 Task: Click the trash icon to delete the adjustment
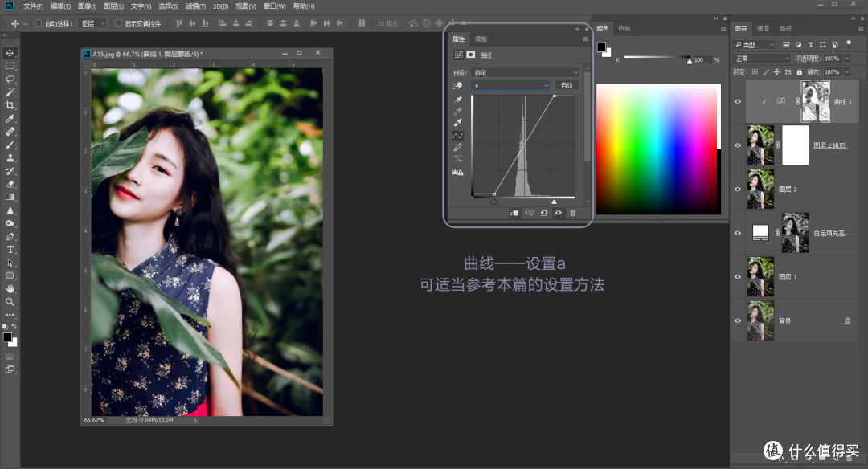coord(571,213)
